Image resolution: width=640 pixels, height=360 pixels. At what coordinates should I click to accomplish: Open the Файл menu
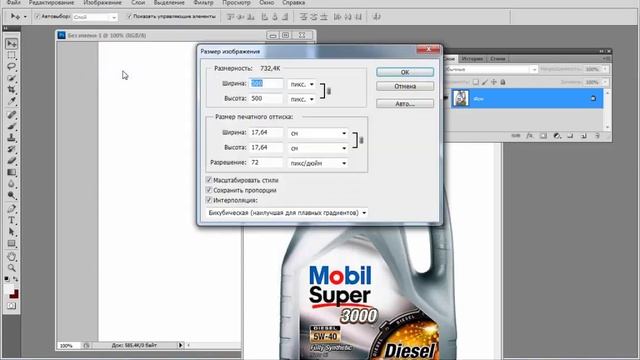pos(13,3)
